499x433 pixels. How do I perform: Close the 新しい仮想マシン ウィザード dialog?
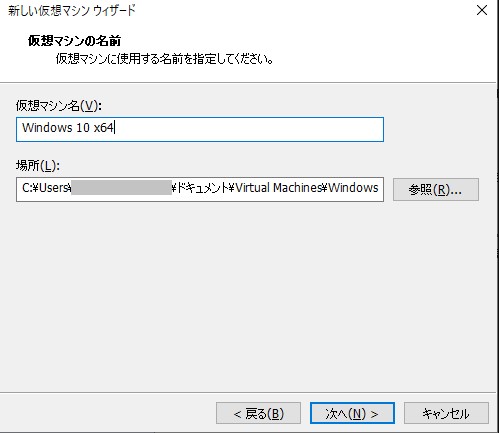click(x=482, y=10)
